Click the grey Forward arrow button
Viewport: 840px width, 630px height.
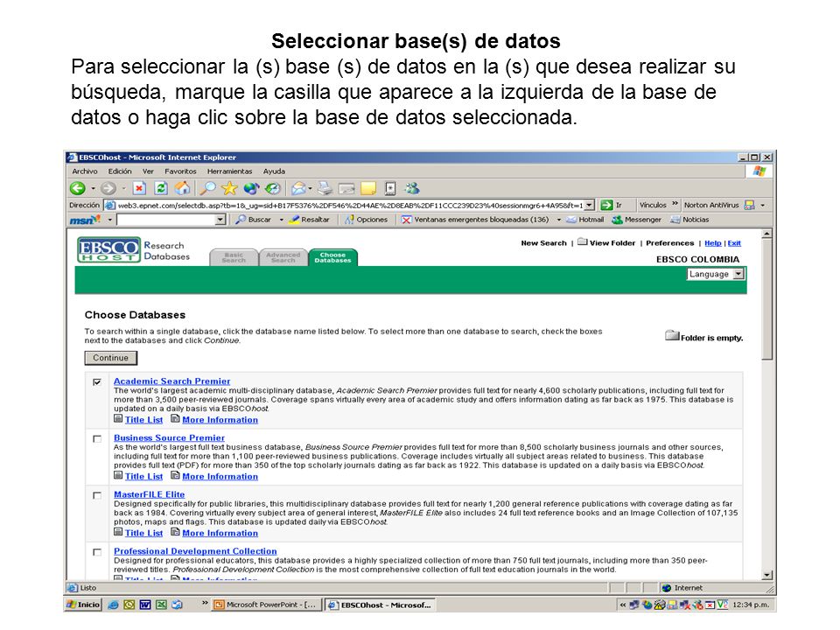(108, 188)
